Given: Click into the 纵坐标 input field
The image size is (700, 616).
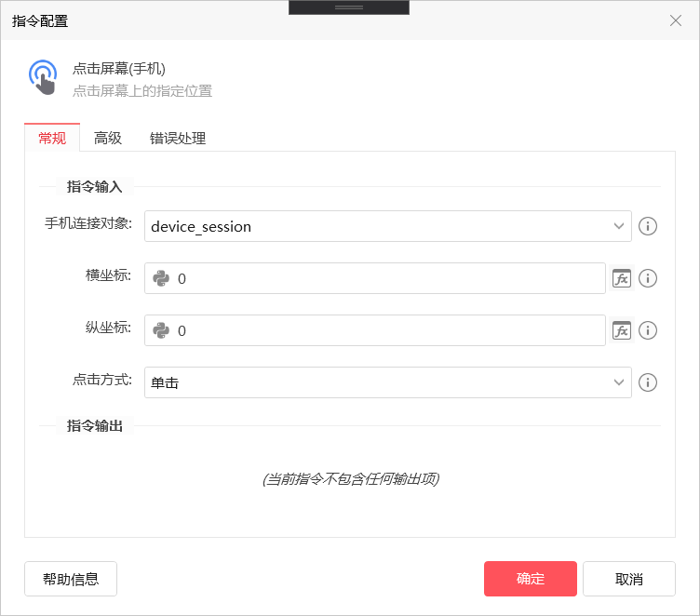Looking at the screenshot, I should [375, 330].
